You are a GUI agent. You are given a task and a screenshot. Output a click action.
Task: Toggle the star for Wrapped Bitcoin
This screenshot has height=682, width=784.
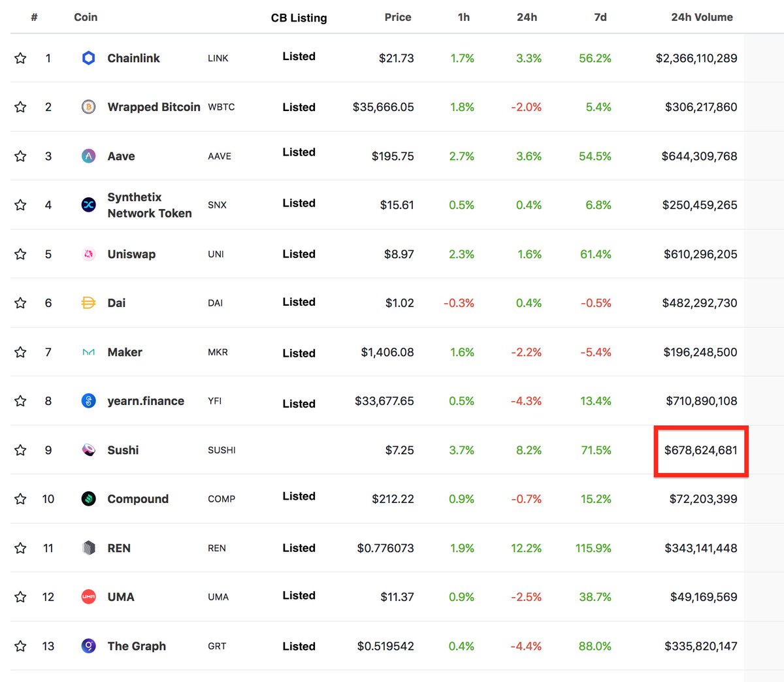pos(20,107)
